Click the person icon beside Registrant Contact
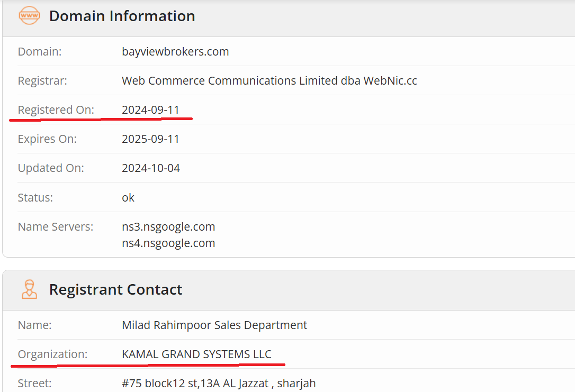Screen dimensions: 575x392 (x=29, y=289)
